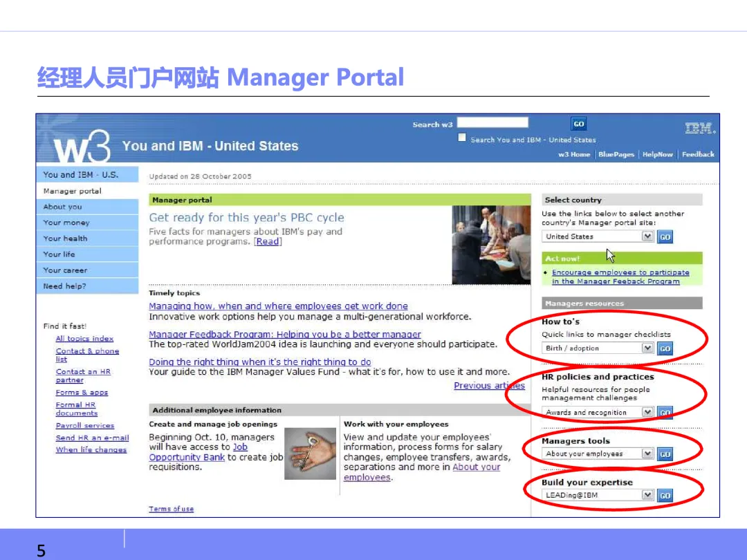747x560 pixels.
Task: Open Your health sidebar section
Action: (x=87, y=238)
